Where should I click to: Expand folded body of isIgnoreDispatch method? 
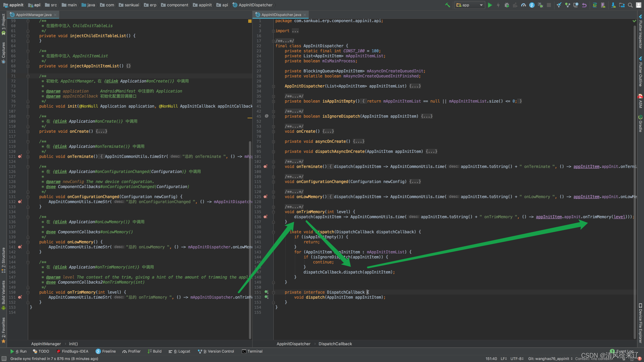tap(427, 116)
